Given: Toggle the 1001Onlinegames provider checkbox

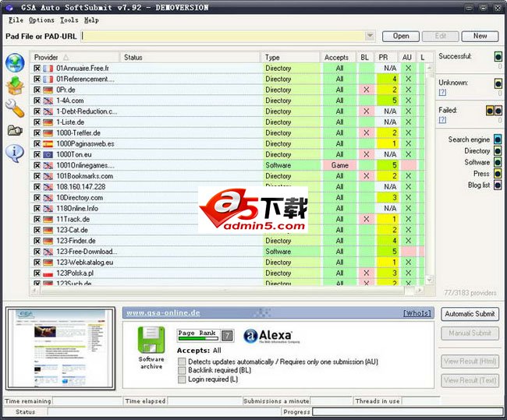Looking at the screenshot, I should click(x=37, y=165).
